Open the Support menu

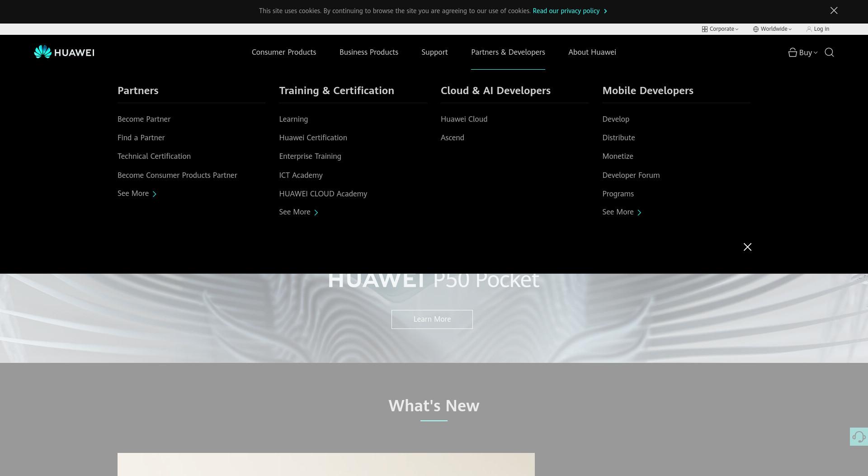(x=434, y=52)
